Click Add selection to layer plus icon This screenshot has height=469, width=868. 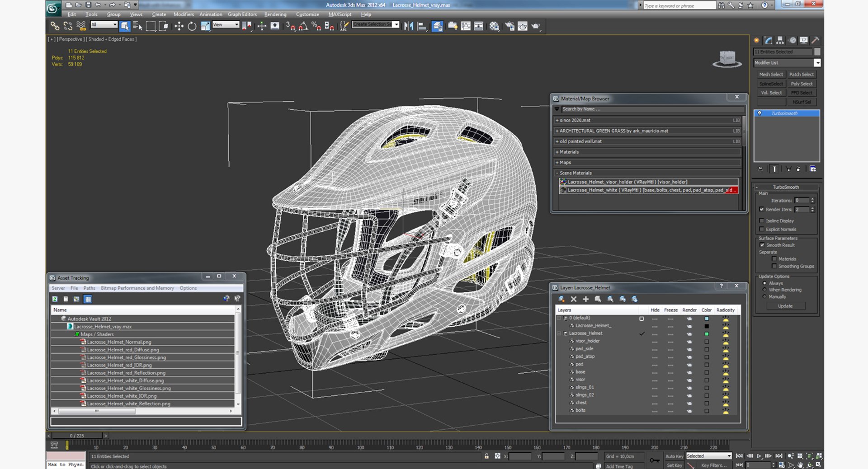(x=585, y=299)
